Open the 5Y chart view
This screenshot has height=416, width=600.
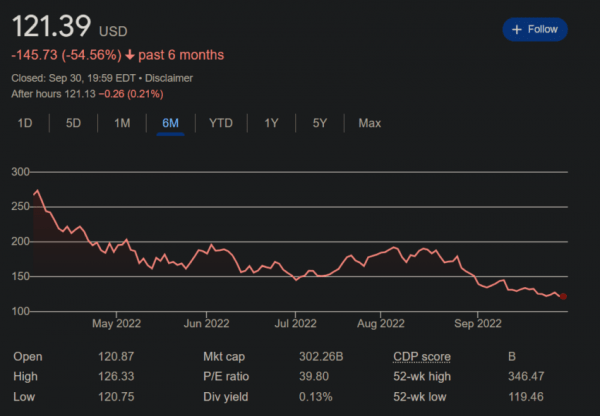(x=319, y=123)
